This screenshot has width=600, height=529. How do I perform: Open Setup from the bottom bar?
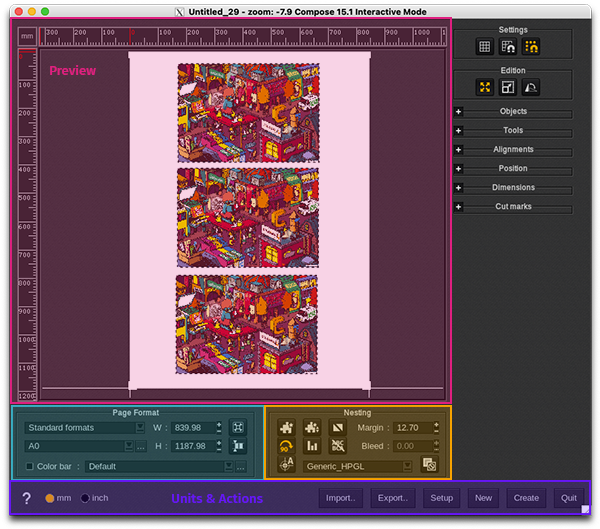(x=442, y=498)
